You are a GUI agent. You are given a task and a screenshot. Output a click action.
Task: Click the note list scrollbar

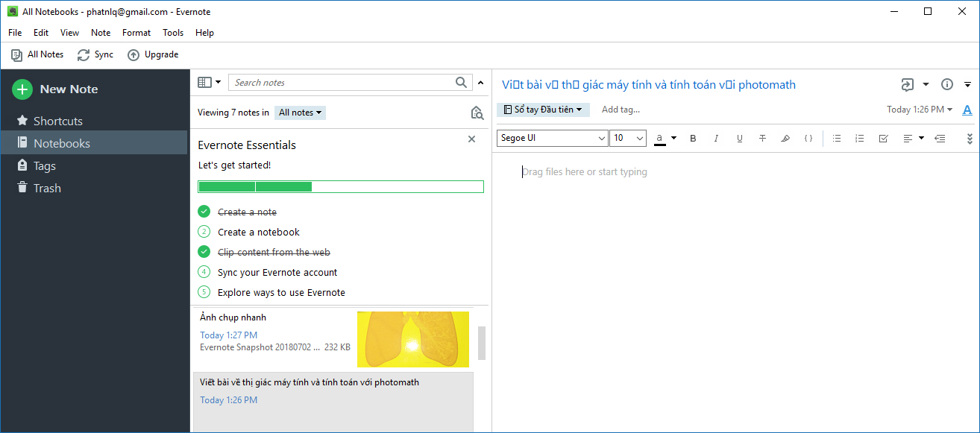(x=482, y=343)
